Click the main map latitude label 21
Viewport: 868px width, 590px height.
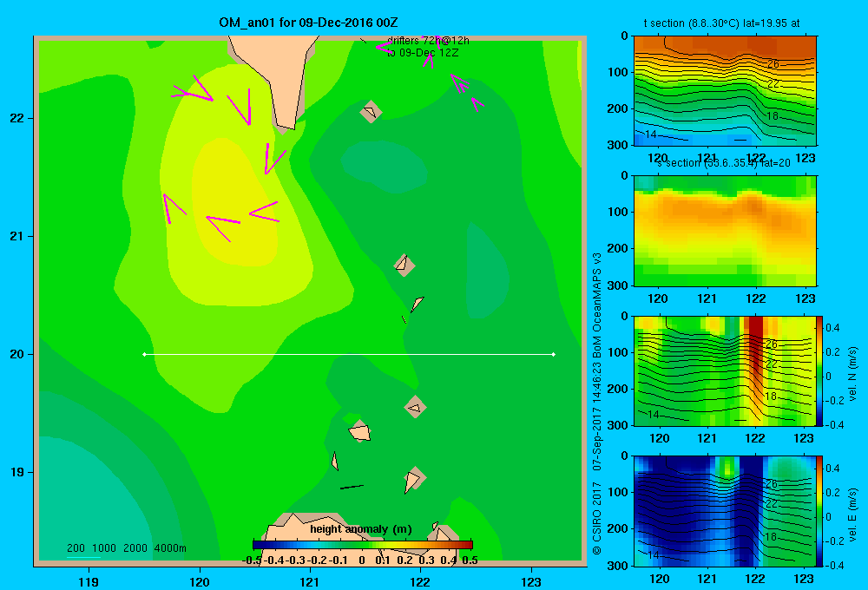(x=17, y=236)
